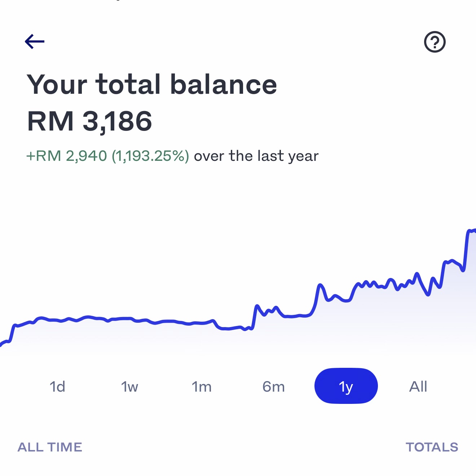The width and height of the screenshot is (476, 476).
Task: Click the first sharp spike mid-chart
Action: pyautogui.click(x=257, y=307)
